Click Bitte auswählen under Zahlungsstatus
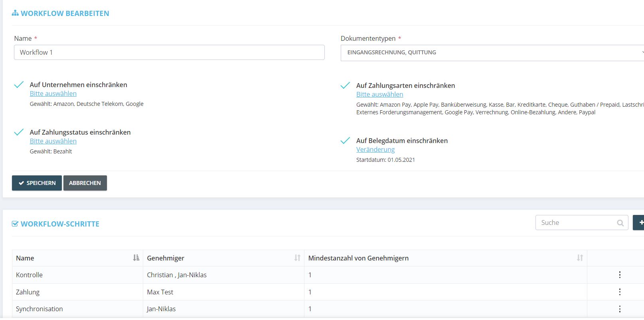The image size is (644, 320). pyautogui.click(x=53, y=141)
